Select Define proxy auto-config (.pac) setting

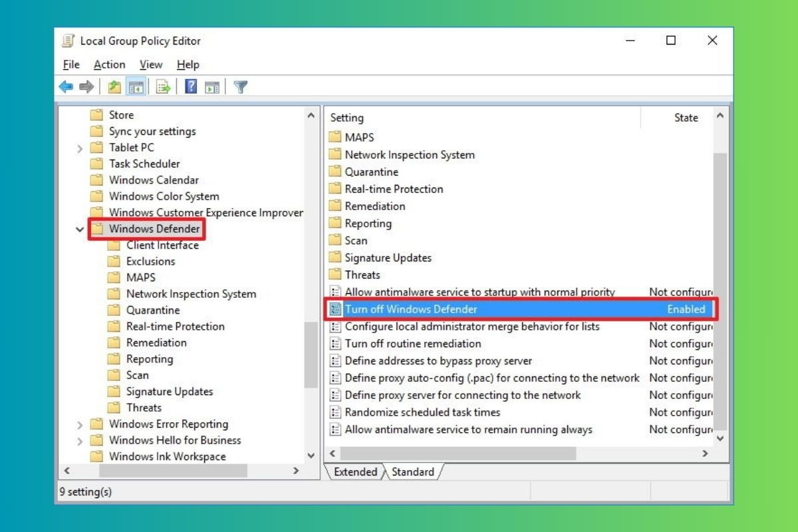tap(492, 378)
